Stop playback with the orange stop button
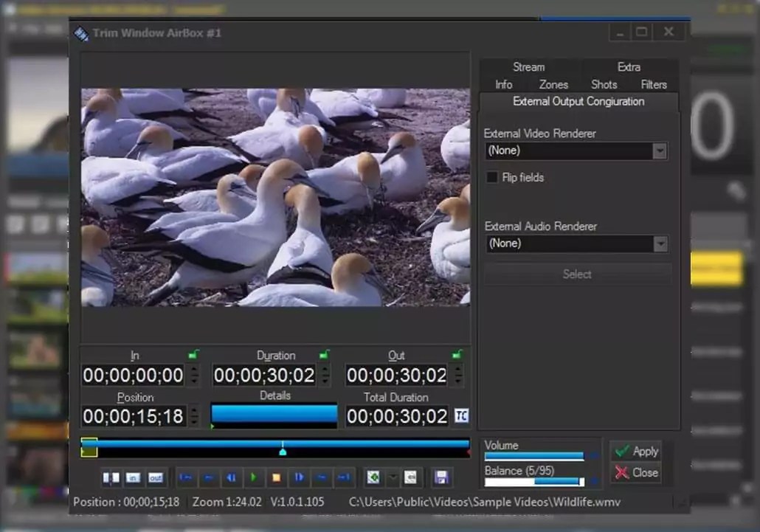 [276, 477]
